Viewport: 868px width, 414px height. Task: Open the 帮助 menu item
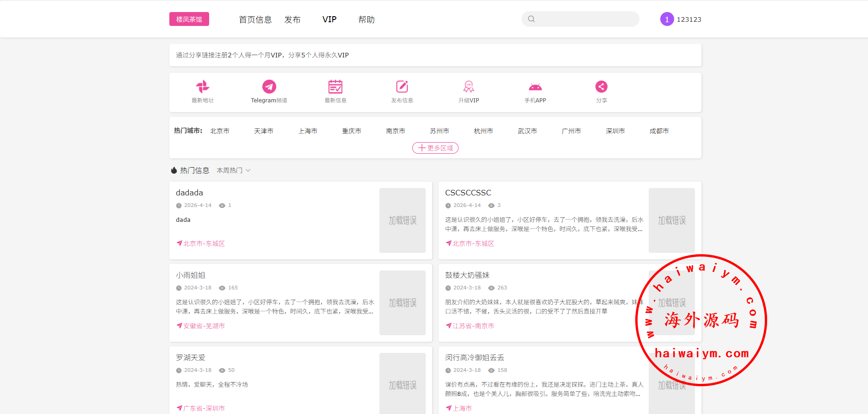[x=366, y=19]
